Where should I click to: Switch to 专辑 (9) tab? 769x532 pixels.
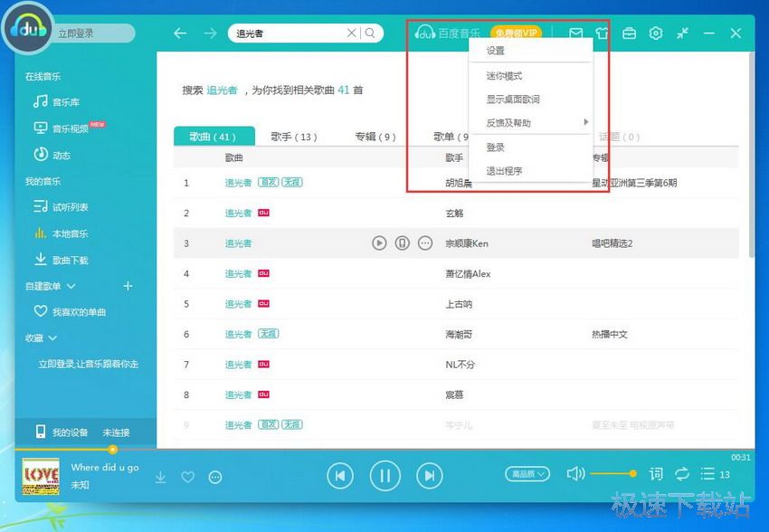coord(375,137)
